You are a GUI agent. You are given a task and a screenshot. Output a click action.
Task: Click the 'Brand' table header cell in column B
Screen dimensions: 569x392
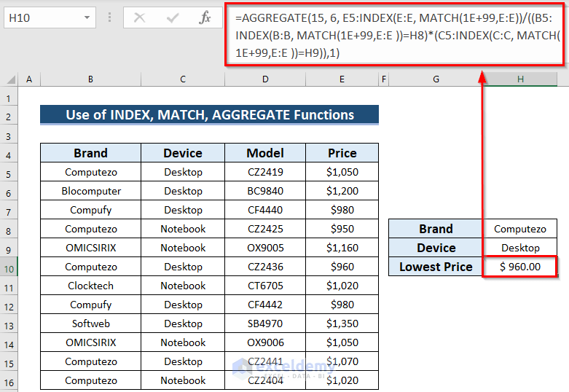click(91, 153)
